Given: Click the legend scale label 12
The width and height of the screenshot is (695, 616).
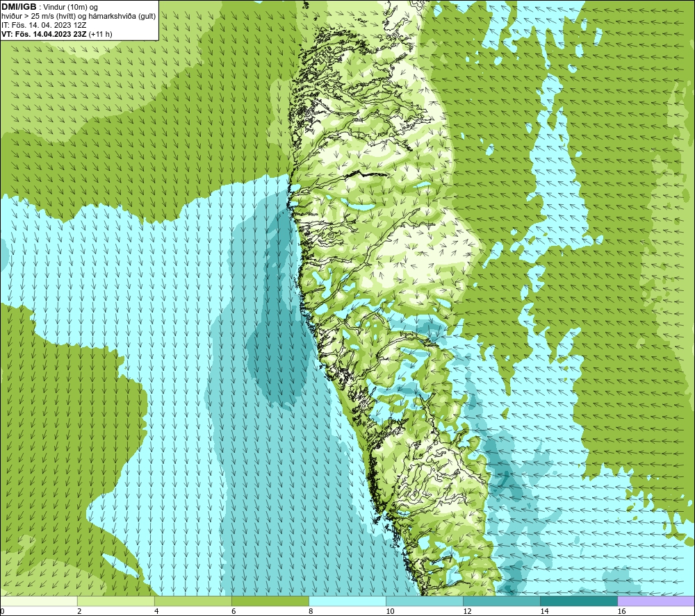Looking at the screenshot, I should 467,612.
